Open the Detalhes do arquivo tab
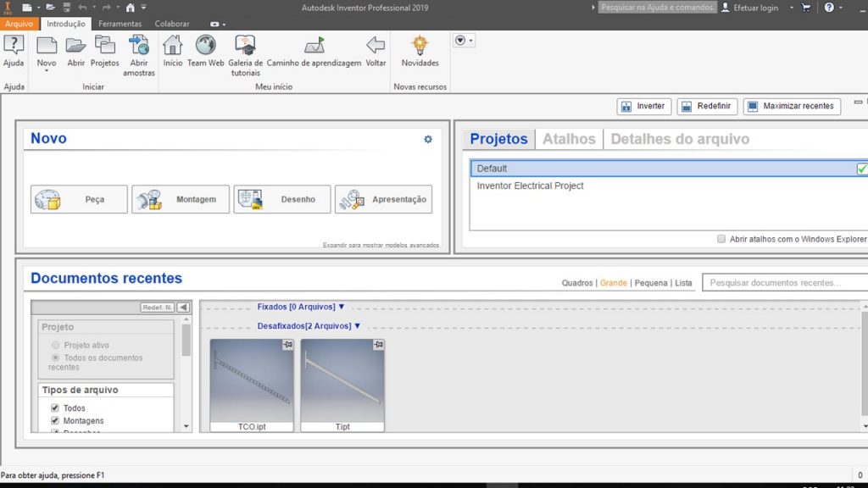The width and height of the screenshot is (868, 488). (680, 139)
